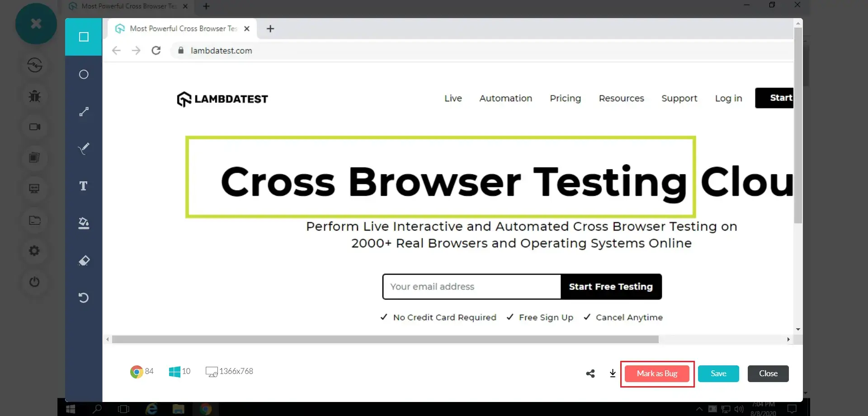The height and width of the screenshot is (416, 868).
Task: Click the horizontal scrollbar under screenshot
Action: [385, 339]
